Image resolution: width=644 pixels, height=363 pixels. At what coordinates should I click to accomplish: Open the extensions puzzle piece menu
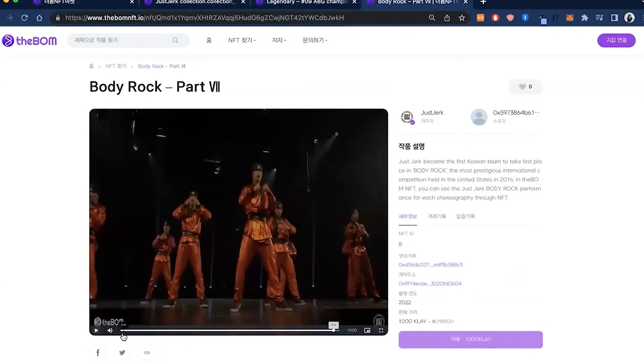(x=585, y=18)
